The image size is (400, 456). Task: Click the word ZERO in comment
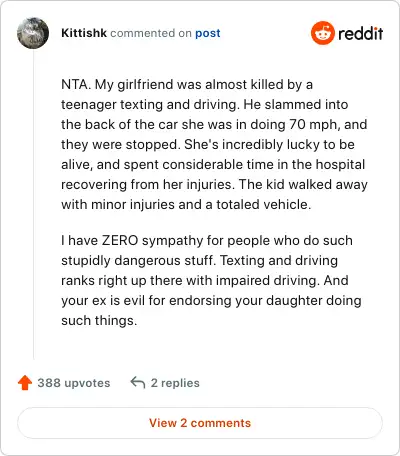[120, 240]
